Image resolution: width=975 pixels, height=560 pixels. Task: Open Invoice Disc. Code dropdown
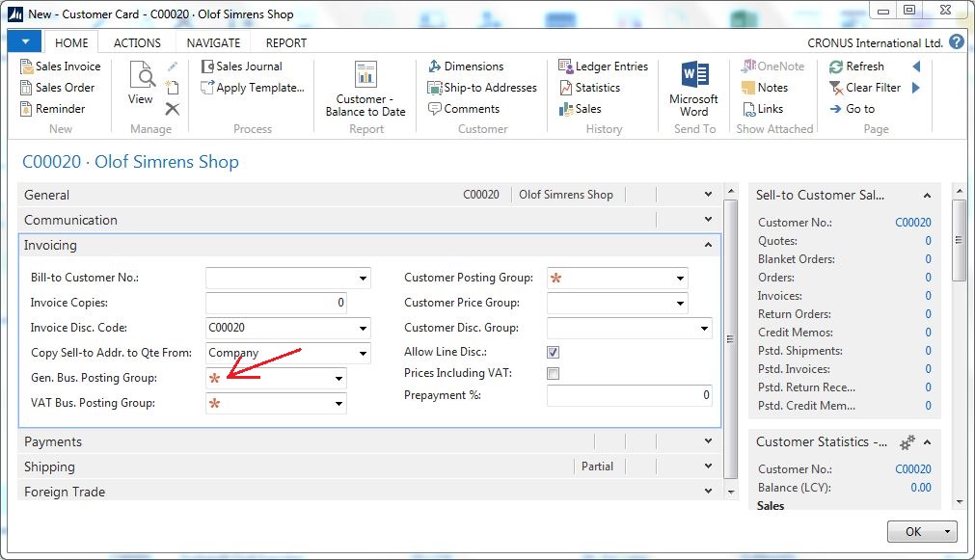pos(364,328)
